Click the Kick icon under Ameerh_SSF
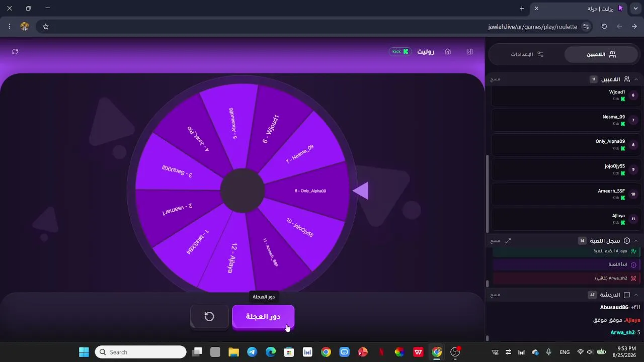Screen dimensions: 644x362 [x=623, y=198]
